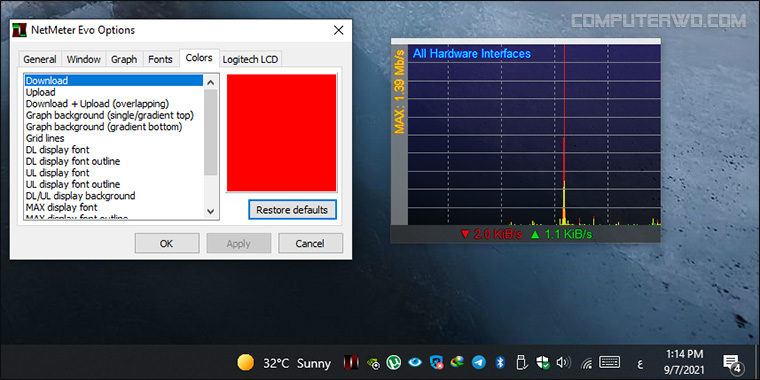Click the NetMeter Evo tray icon
760x380 pixels.
351,362
